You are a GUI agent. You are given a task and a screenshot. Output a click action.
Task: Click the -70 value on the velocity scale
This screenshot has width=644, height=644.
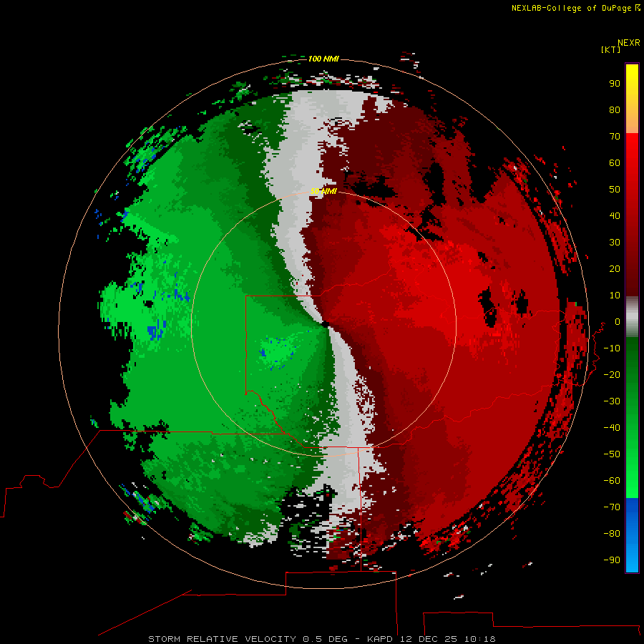click(612, 507)
